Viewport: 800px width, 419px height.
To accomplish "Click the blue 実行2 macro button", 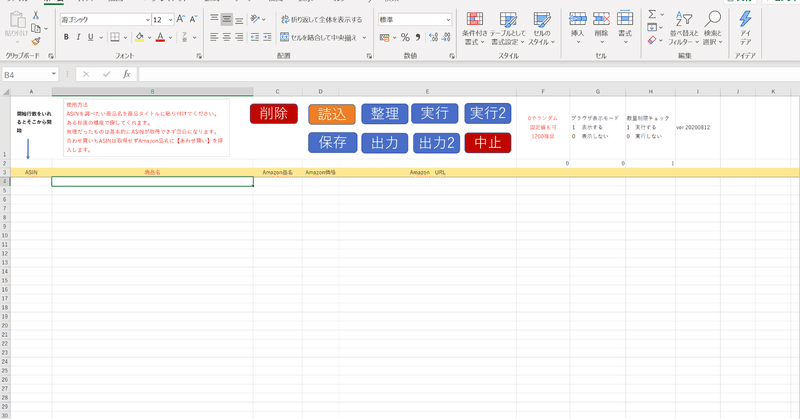I will [487, 113].
